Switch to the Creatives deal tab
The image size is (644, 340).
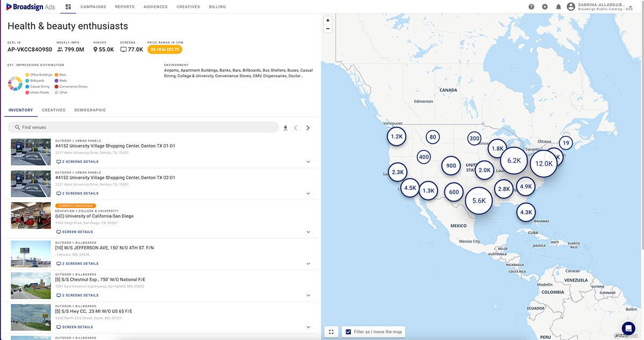pyautogui.click(x=54, y=110)
